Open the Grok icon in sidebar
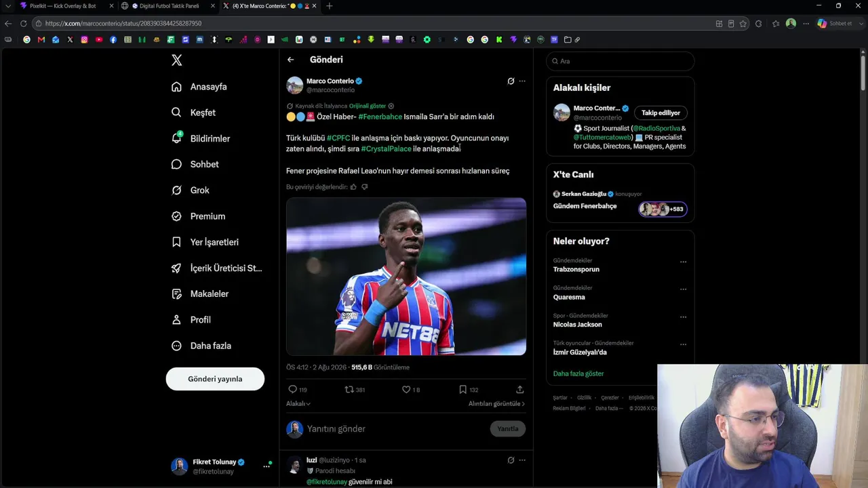The image size is (868, 488). (176, 190)
